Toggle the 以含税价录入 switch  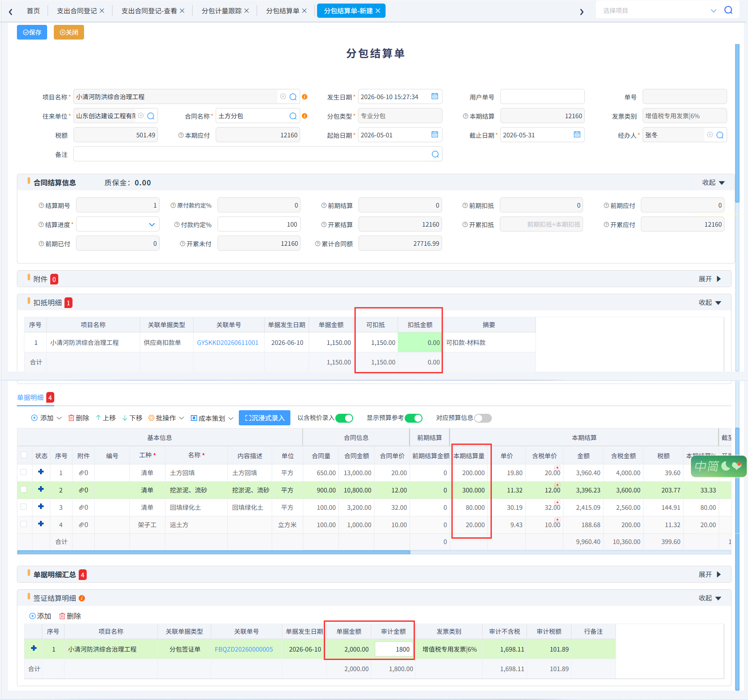[x=344, y=418]
